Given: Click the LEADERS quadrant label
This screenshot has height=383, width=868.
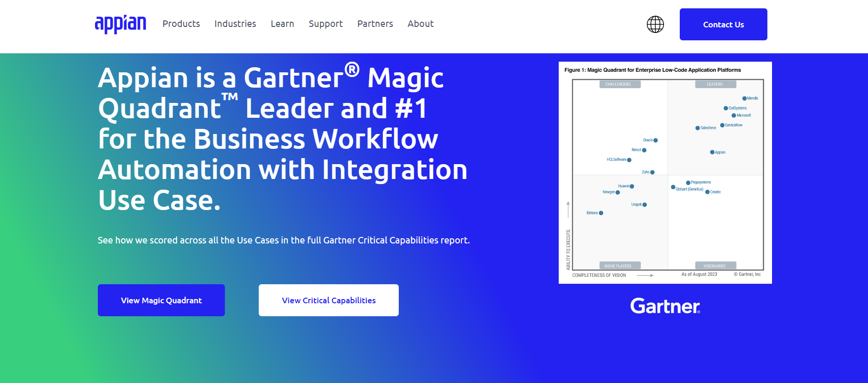Looking at the screenshot, I should pos(715,84).
